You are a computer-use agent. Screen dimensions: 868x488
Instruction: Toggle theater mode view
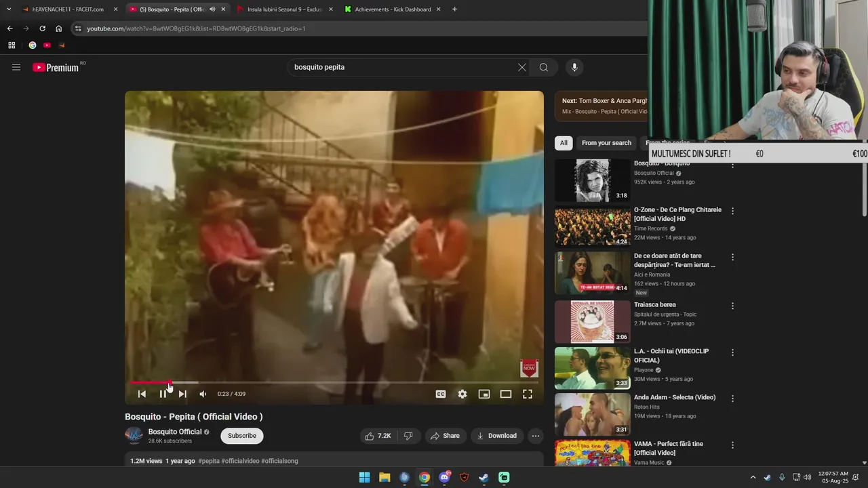[x=506, y=394]
